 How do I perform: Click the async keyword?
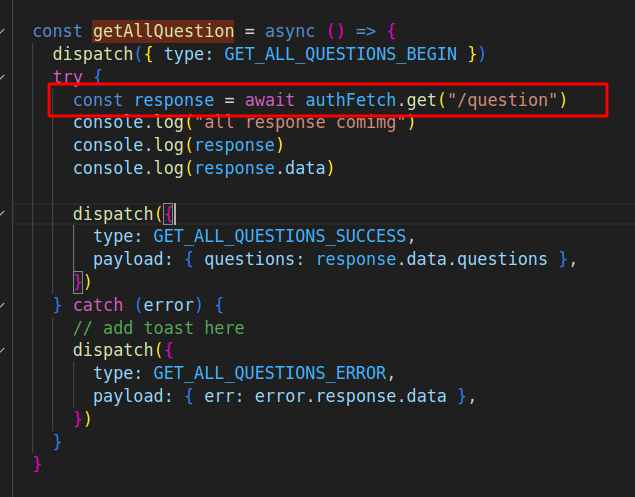tap(290, 31)
